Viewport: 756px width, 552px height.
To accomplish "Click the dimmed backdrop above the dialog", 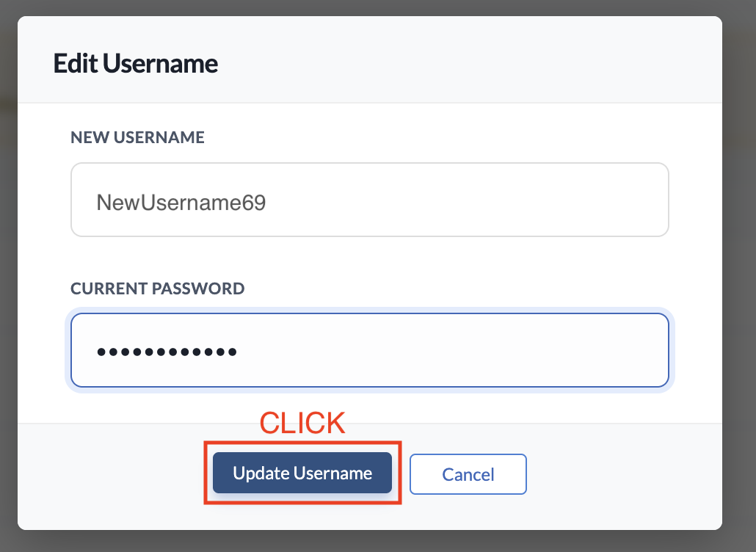I will click(x=367, y=7).
